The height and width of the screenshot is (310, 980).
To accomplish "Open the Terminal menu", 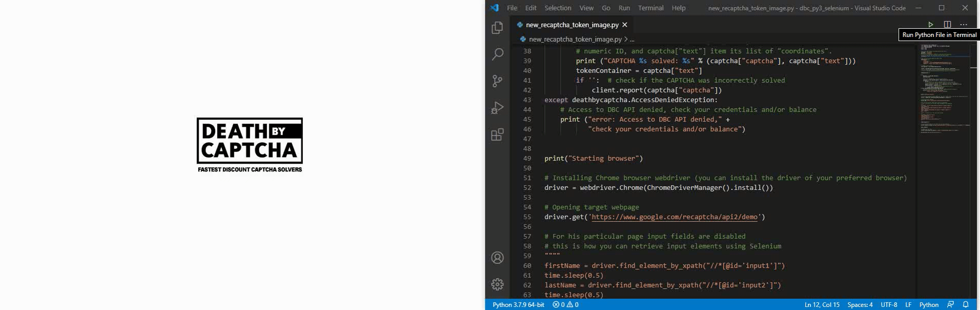I will (x=650, y=8).
